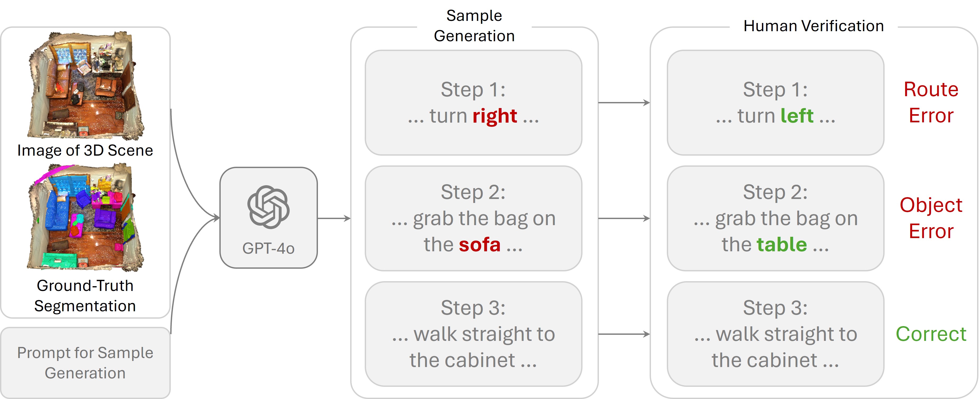Click the GPT-4o OpenAI logo icon
This screenshot has width=980, height=399.
click(x=268, y=207)
